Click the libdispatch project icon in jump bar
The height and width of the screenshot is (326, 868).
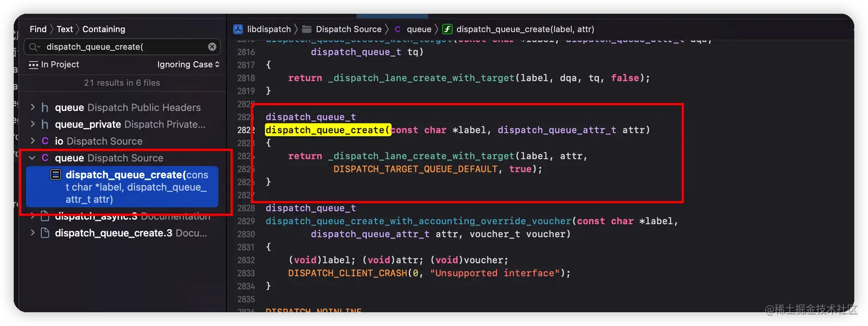[238, 29]
